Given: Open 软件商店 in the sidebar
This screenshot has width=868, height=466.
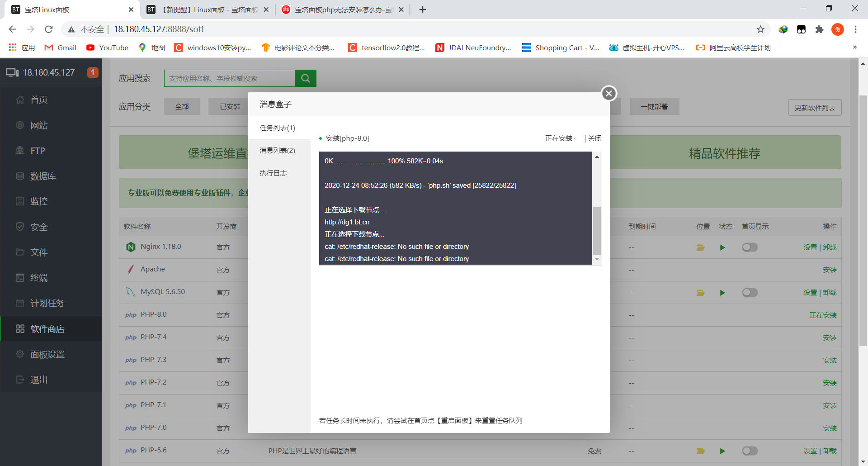Looking at the screenshot, I should tap(51, 329).
